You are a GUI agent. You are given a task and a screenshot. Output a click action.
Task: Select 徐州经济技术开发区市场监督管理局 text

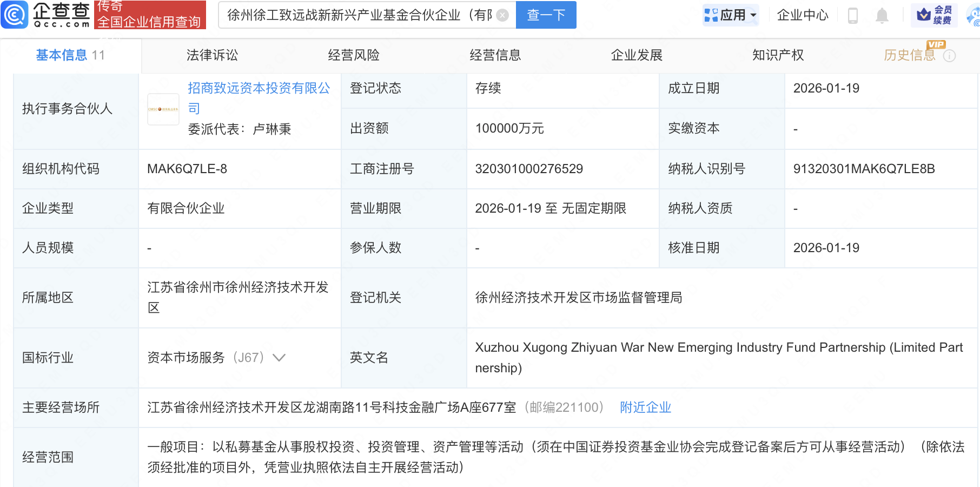click(579, 298)
